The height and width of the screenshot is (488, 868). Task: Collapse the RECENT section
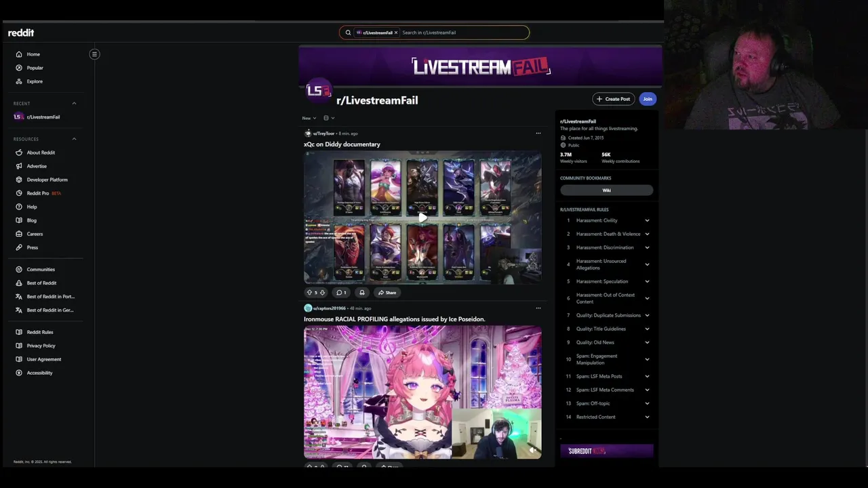point(74,104)
